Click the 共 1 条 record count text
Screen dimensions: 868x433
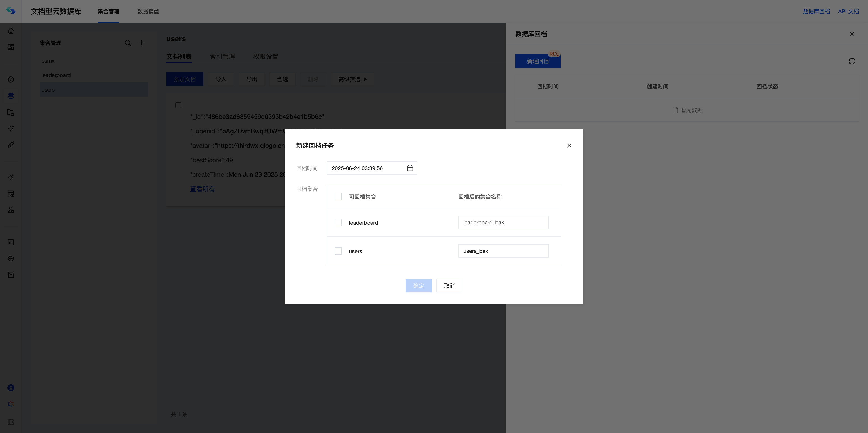(x=179, y=414)
